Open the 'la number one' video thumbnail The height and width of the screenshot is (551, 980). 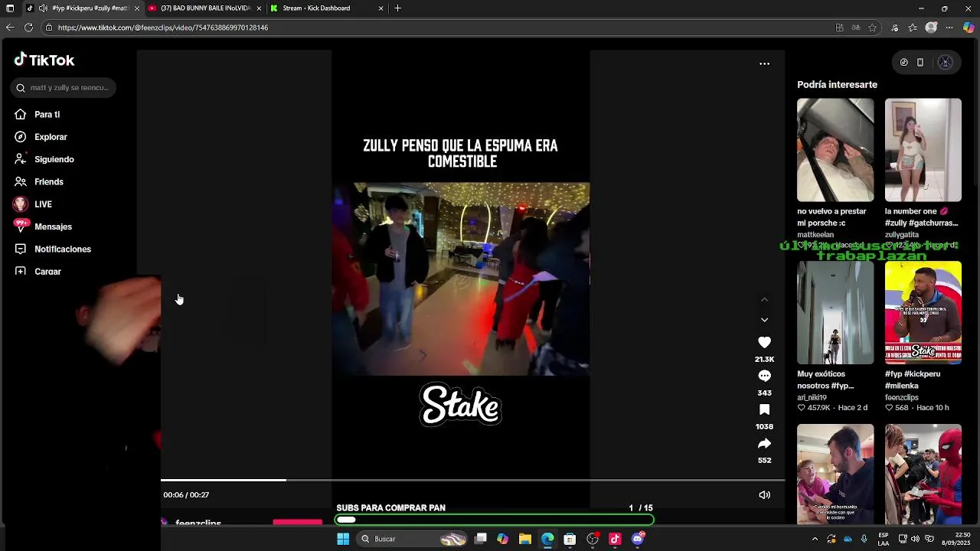click(923, 150)
